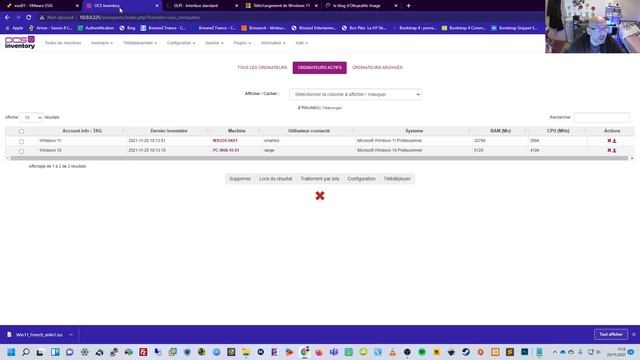Open the Steam icon in taskbar
The height and width of the screenshot is (360, 640).
click(x=466, y=352)
